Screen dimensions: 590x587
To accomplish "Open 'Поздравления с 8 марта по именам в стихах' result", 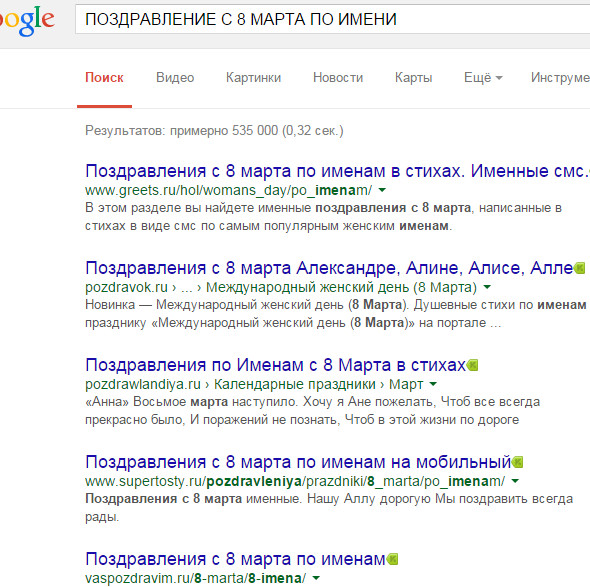I will click(337, 171).
